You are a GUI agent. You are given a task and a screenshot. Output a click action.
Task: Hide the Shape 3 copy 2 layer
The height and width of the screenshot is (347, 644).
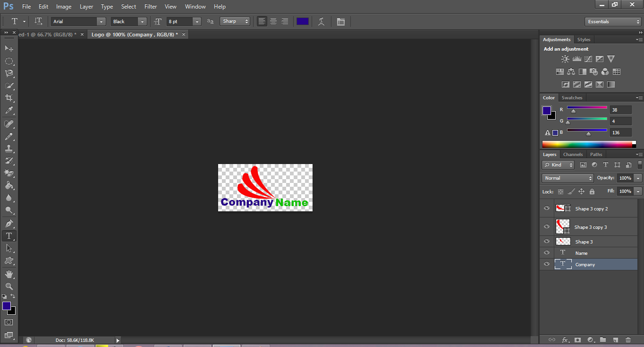(x=547, y=208)
